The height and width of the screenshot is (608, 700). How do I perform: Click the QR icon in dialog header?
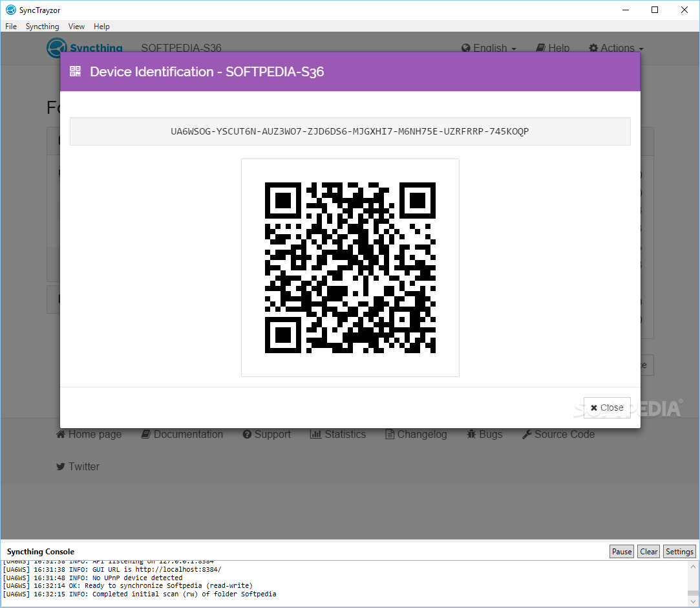[76, 72]
